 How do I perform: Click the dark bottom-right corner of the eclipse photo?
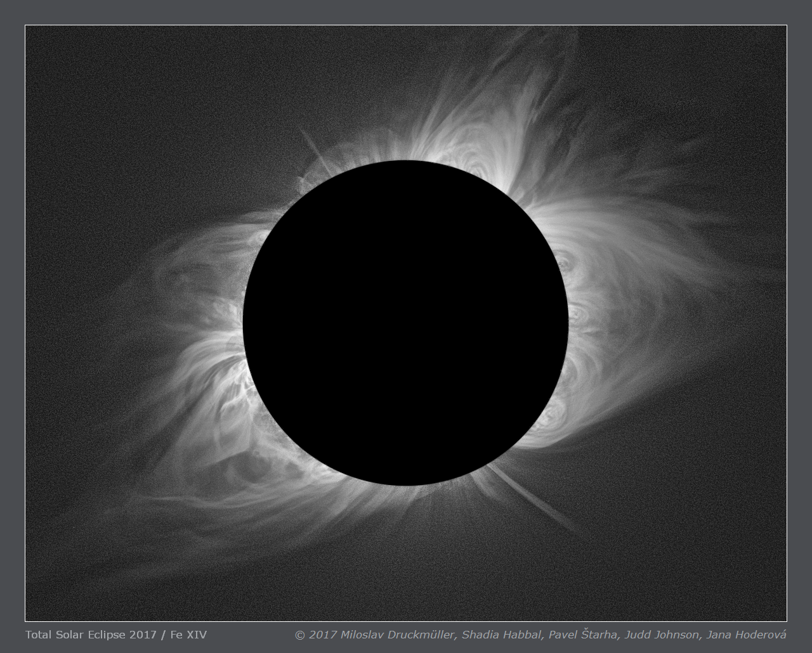click(x=755, y=596)
